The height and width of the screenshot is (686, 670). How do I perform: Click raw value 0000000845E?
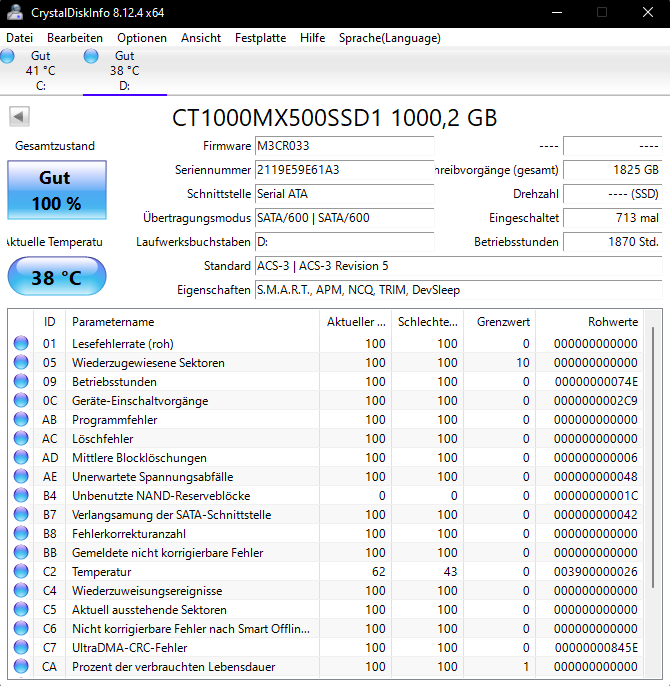[596, 648]
